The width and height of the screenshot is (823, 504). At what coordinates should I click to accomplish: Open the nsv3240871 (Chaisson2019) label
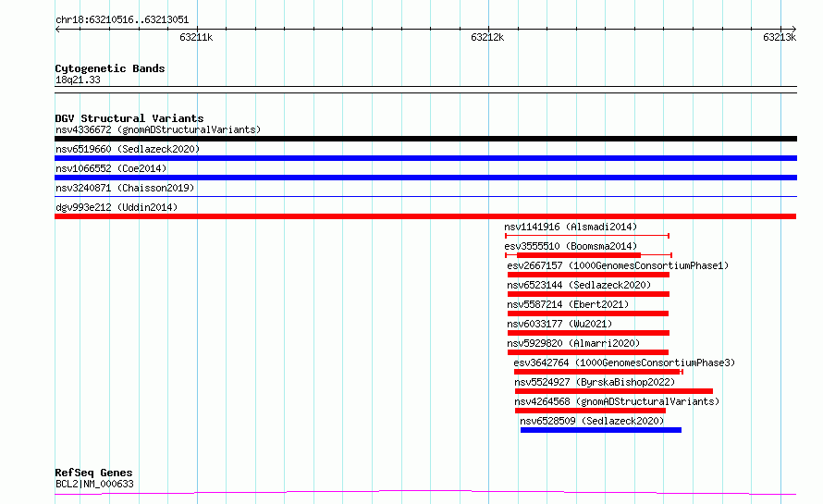125,188
